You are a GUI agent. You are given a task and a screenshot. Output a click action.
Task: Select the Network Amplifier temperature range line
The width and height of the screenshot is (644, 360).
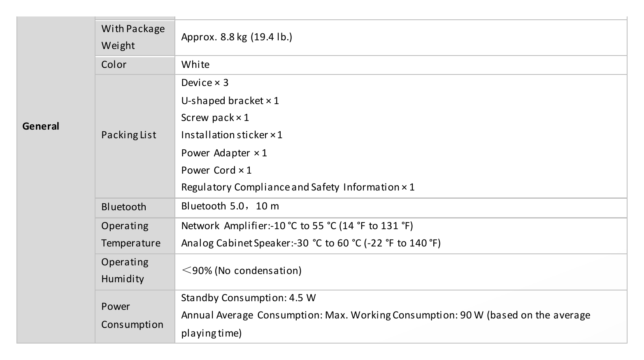tap(297, 226)
